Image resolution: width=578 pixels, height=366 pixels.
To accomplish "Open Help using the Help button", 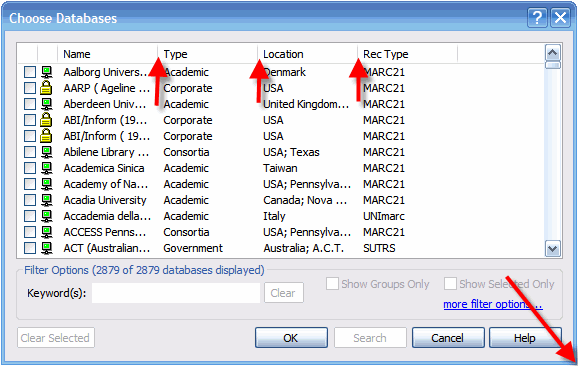I will pyautogui.click(x=525, y=338).
